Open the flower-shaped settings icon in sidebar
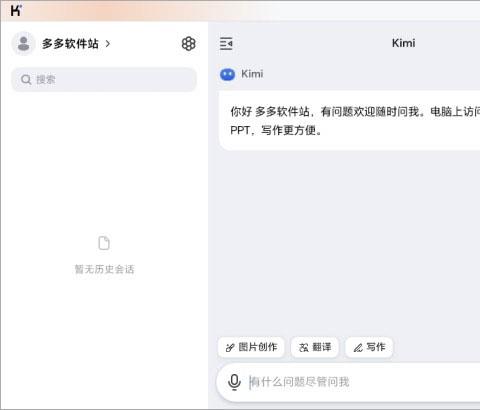This screenshot has width=480, height=410. pos(188,43)
